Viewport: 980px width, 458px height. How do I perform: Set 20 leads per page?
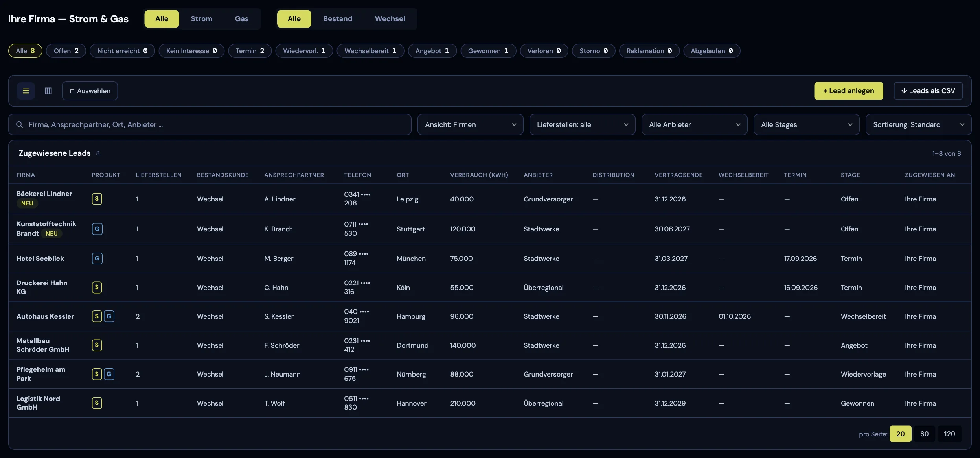pos(900,434)
